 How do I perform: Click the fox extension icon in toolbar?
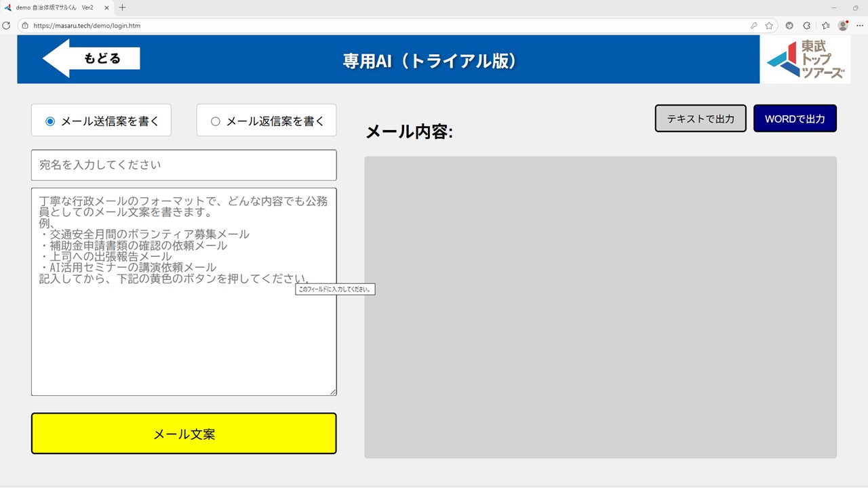(x=789, y=26)
